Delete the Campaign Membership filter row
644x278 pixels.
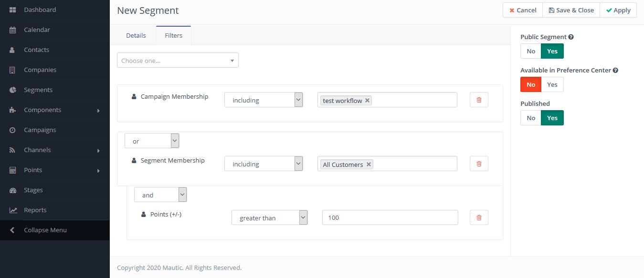click(x=479, y=100)
